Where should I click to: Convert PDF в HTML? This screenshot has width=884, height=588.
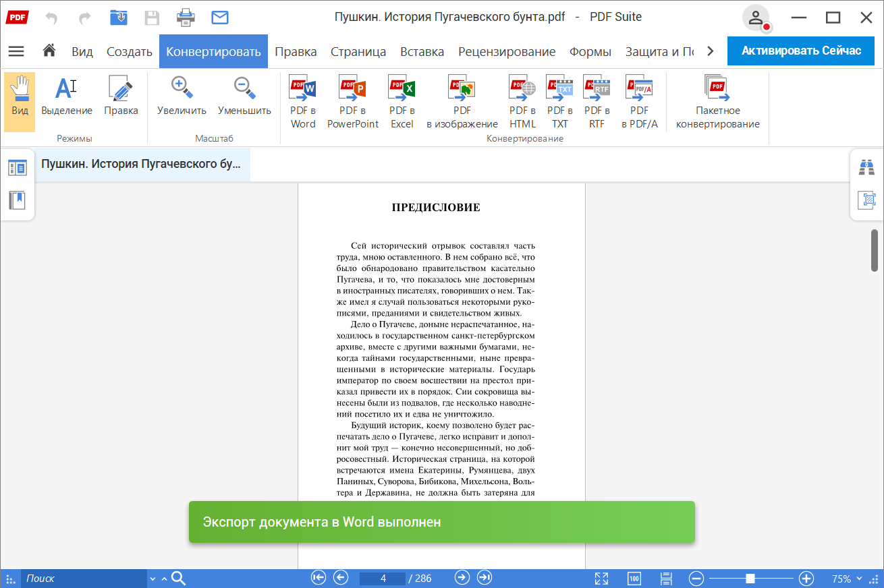point(522,102)
